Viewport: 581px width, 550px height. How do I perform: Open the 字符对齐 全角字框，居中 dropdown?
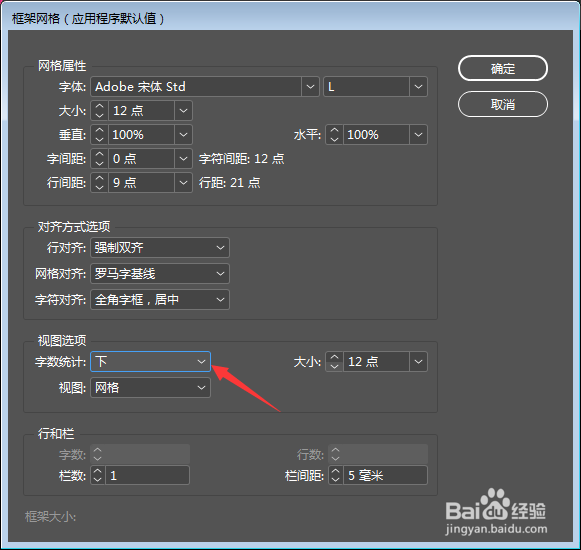pos(160,299)
